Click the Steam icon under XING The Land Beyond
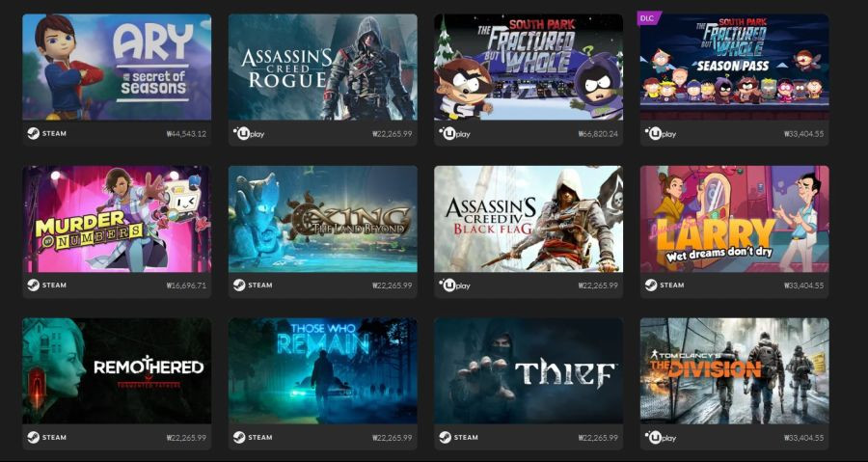868x462 pixels. (239, 285)
